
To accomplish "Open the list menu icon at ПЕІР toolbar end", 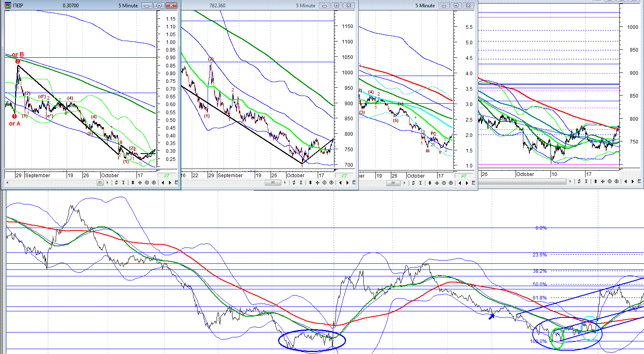I will [176, 182].
